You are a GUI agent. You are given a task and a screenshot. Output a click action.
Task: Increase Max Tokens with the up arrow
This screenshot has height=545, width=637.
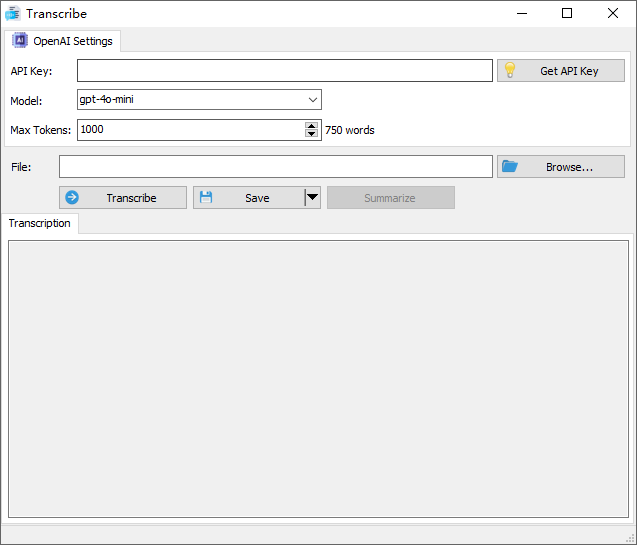pos(312,126)
